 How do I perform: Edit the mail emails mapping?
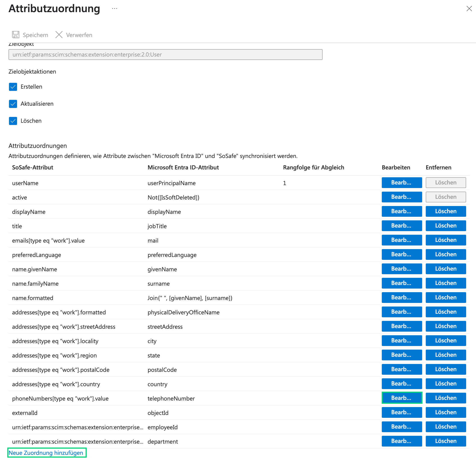(402, 240)
